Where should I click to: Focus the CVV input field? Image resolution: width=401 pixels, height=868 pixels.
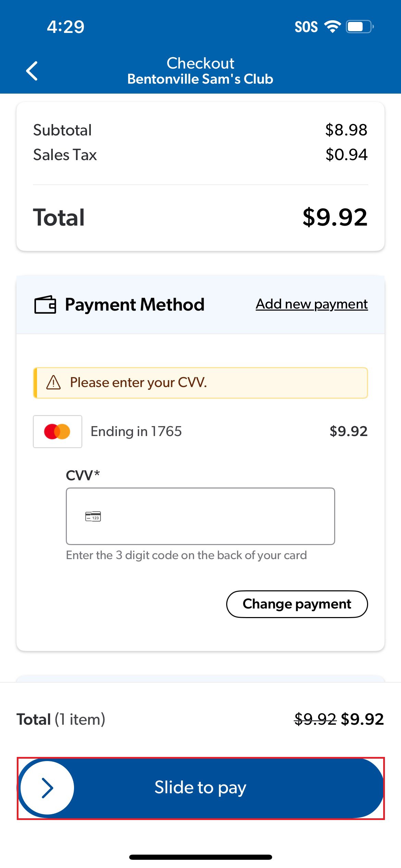(212, 516)
